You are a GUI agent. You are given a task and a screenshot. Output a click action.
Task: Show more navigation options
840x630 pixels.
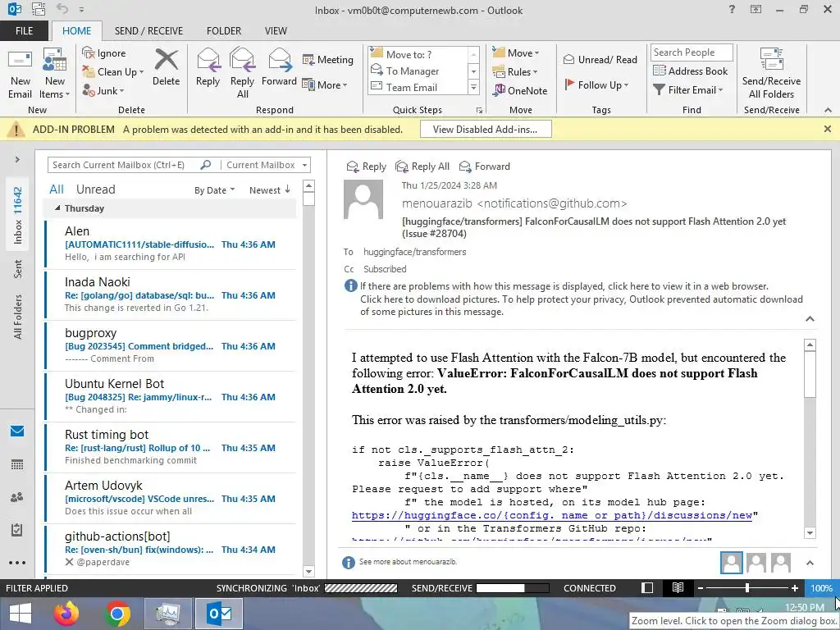[x=17, y=563]
